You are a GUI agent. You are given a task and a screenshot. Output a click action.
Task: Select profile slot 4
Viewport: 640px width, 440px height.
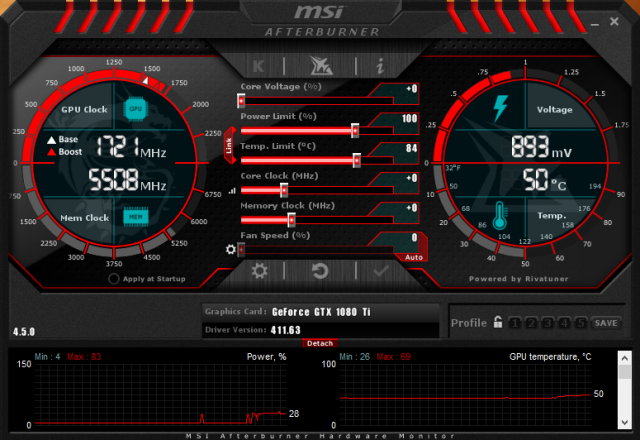pos(564,323)
